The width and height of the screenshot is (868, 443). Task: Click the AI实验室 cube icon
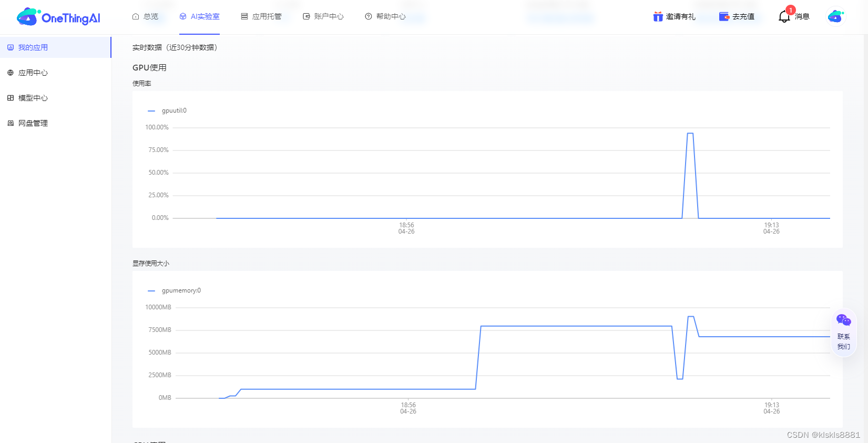tap(183, 16)
